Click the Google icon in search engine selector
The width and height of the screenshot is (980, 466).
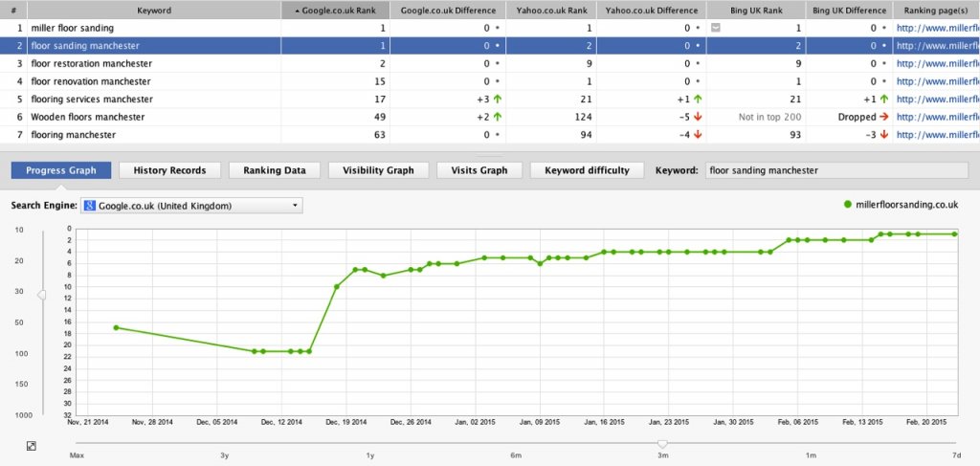(90, 206)
